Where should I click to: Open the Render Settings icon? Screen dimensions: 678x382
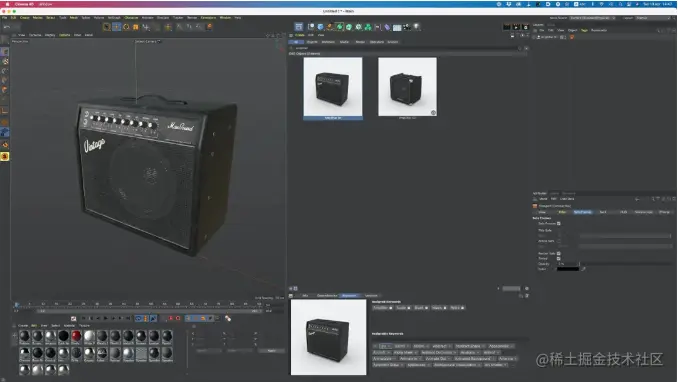pos(525,27)
